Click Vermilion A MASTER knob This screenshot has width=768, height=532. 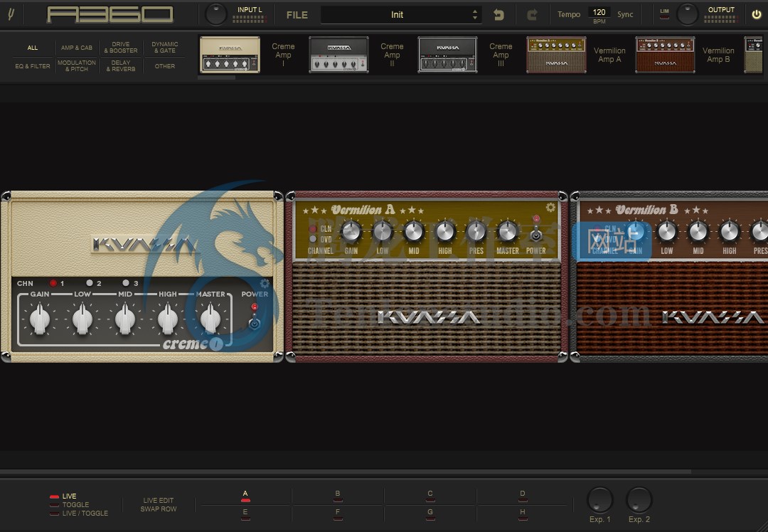pyautogui.click(x=508, y=231)
